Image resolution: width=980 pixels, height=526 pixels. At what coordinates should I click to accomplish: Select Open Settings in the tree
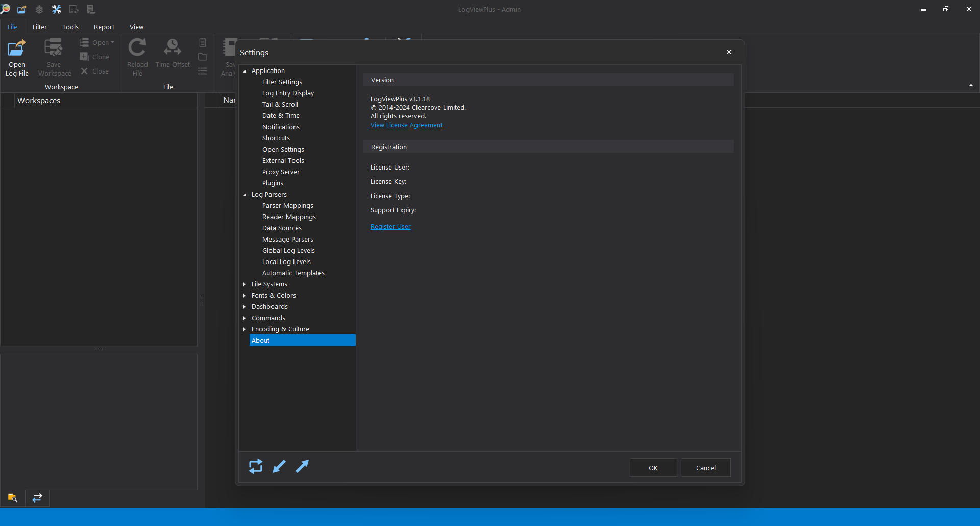pyautogui.click(x=283, y=150)
